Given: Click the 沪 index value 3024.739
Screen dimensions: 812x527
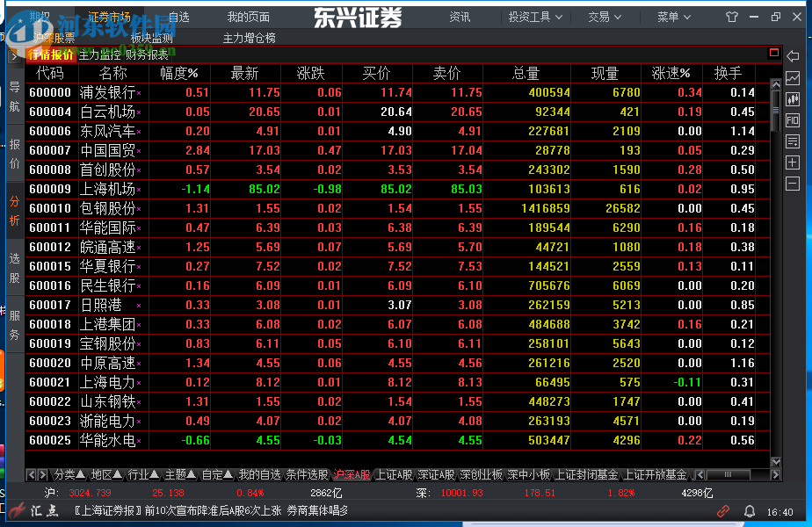Looking at the screenshot, I should (91, 493).
